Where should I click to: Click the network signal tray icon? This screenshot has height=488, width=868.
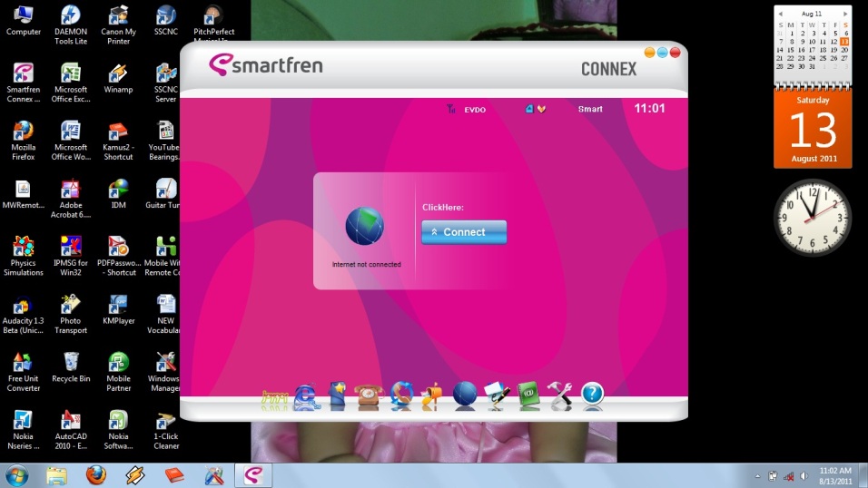coord(788,476)
